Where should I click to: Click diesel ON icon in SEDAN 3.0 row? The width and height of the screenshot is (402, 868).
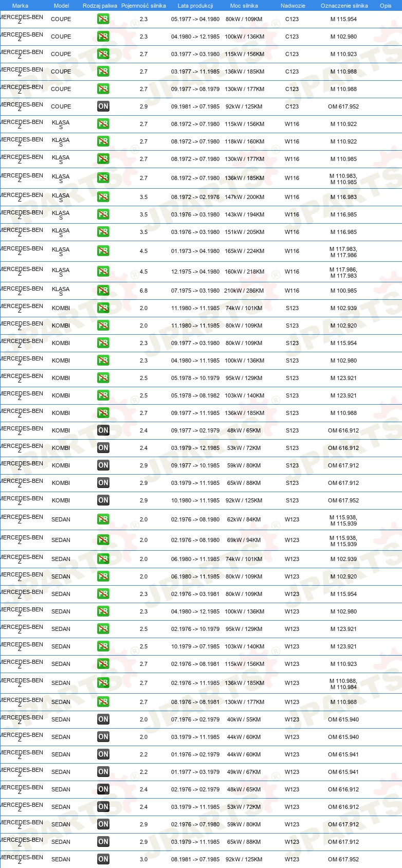click(103, 859)
